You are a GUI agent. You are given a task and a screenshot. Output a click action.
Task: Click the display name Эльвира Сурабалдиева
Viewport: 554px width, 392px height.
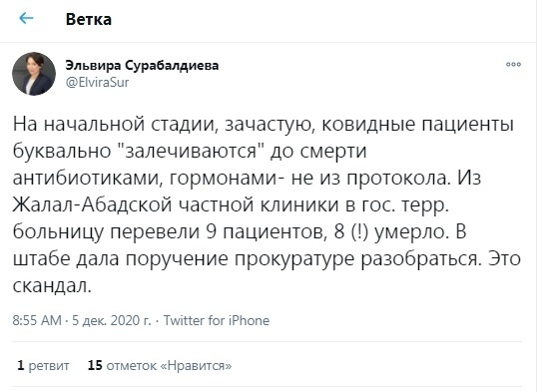click(142, 66)
